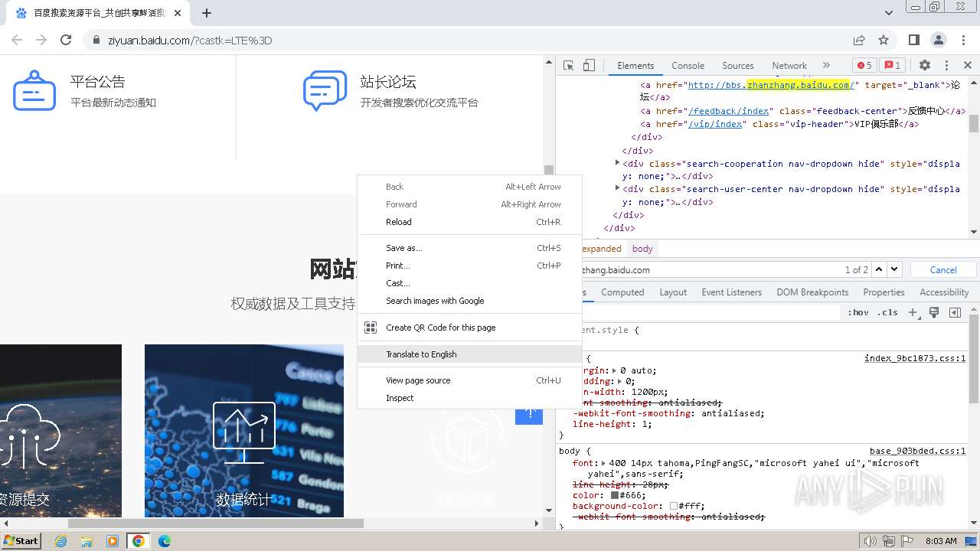Screen dimensions: 980x551
Task: Expand the search-cooperation nav-dropdown div node
Action: (618, 163)
